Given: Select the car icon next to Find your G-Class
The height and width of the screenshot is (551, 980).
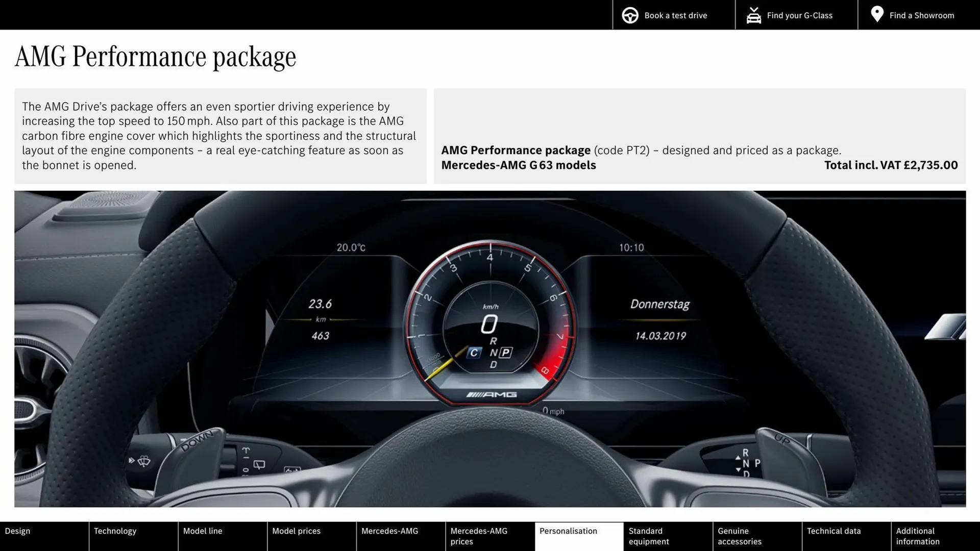Looking at the screenshot, I should (753, 15).
